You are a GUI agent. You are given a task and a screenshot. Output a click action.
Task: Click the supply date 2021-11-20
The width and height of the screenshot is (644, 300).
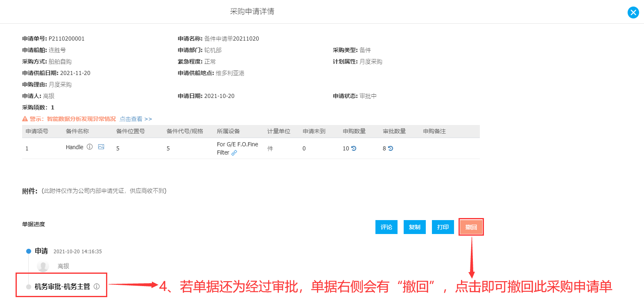click(x=75, y=73)
